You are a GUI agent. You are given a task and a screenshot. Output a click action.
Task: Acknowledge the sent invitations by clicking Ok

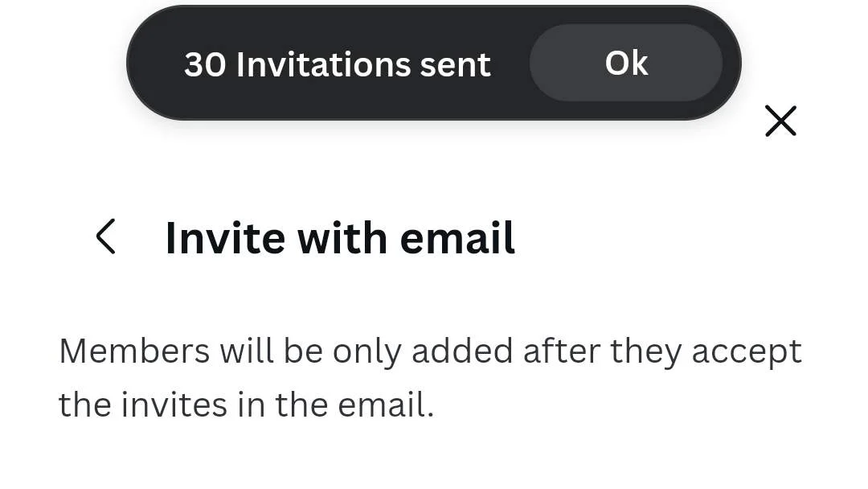tap(626, 63)
